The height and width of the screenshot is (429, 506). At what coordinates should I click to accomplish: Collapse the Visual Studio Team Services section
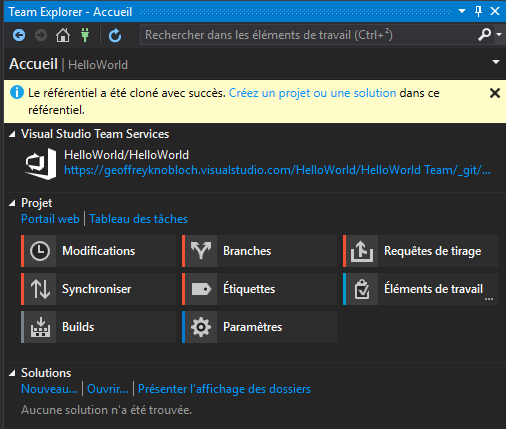[12, 134]
